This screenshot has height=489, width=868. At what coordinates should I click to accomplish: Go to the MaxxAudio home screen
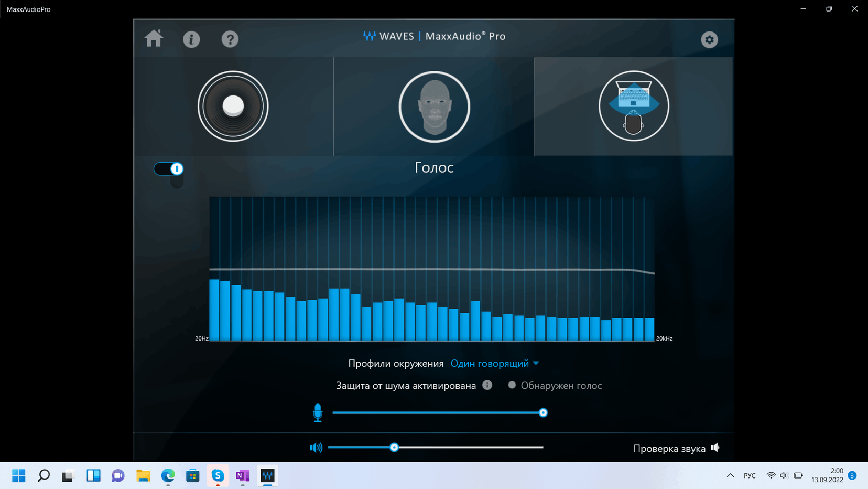click(154, 38)
